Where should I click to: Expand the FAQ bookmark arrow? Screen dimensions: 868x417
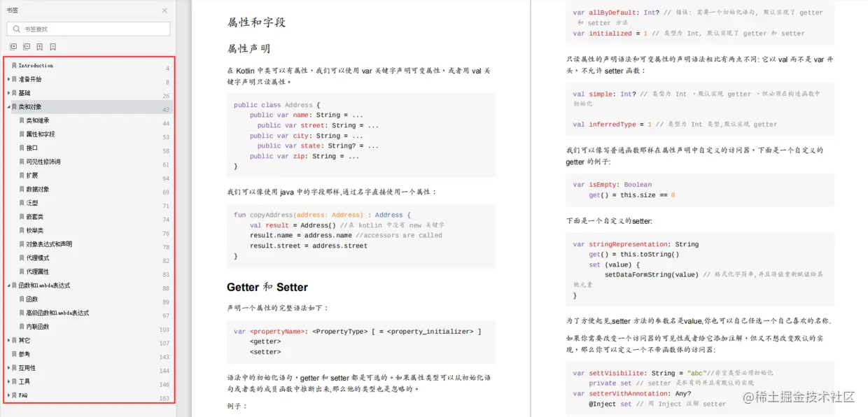pyautogui.click(x=8, y=395)
